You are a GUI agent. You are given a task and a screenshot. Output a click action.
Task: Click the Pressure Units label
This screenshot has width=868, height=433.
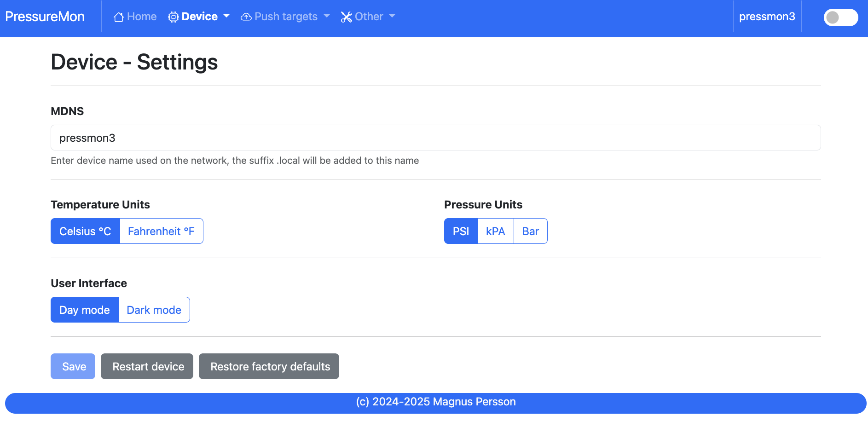point(483,204)
